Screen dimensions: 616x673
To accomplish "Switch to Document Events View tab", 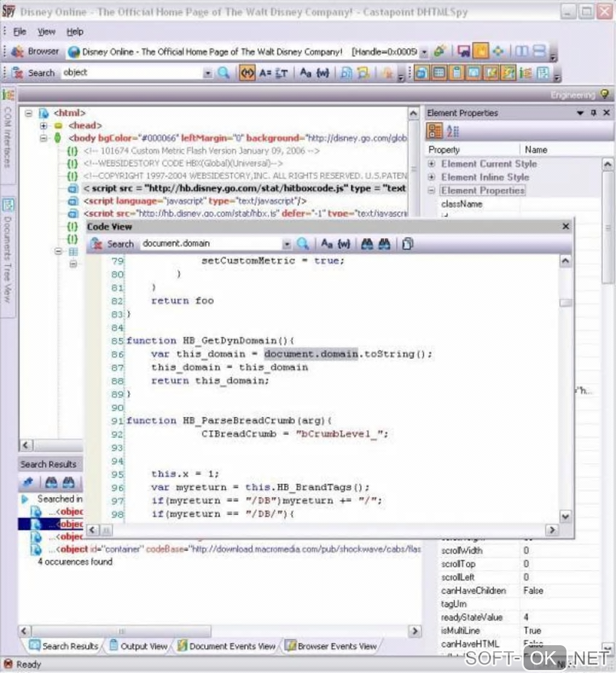I will pyautogui.click(x=226, y=646).
